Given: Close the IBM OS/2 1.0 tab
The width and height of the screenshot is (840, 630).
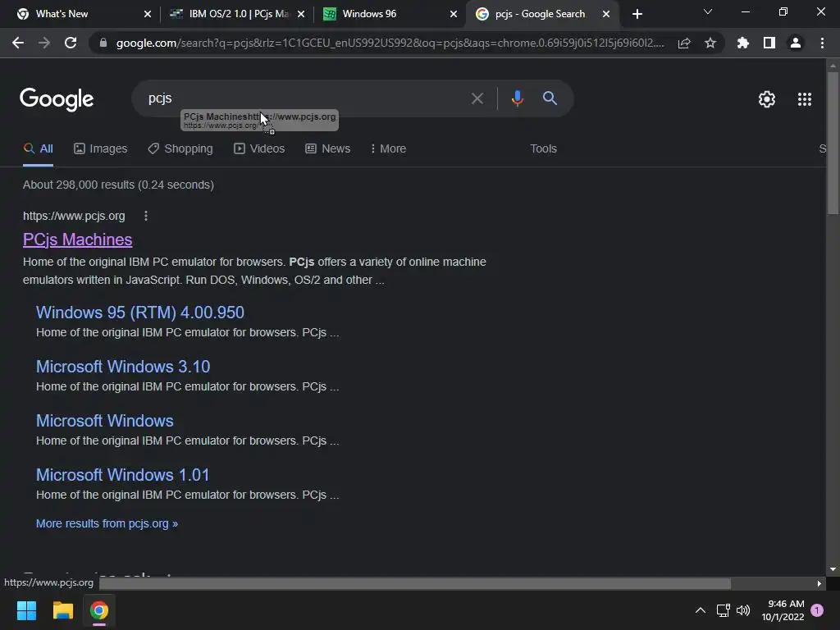Looking at the screenshot, I should [x=300, y=14].
